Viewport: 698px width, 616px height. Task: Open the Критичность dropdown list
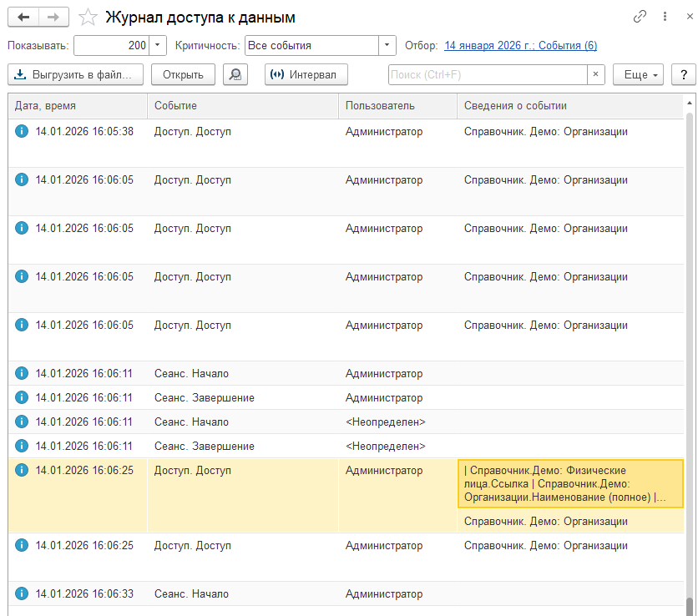tap(387, 45)
